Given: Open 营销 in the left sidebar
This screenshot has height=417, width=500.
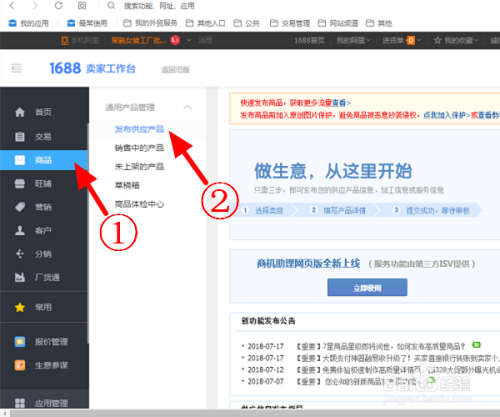Looking at the screenshot, I should [44, 207].
